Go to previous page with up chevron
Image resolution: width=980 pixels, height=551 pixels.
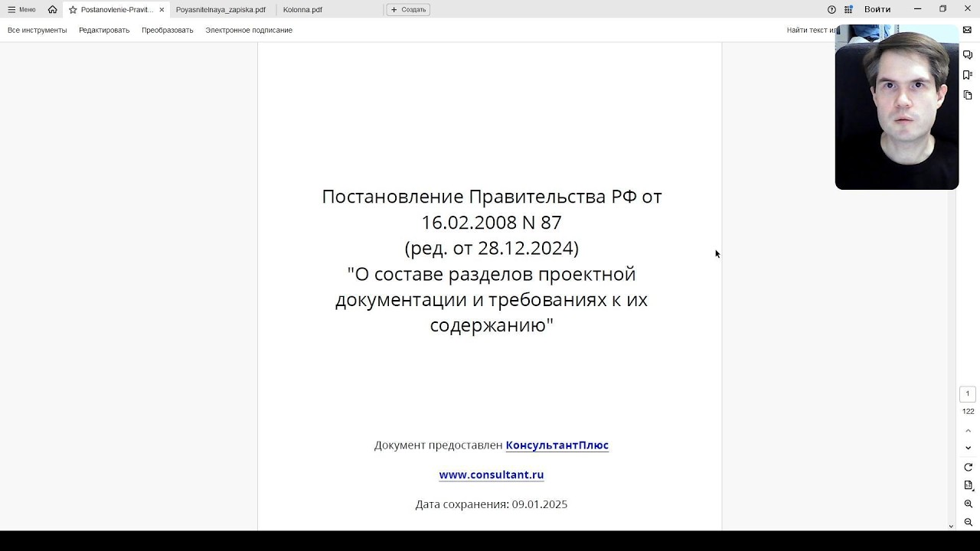click(968, 432)
